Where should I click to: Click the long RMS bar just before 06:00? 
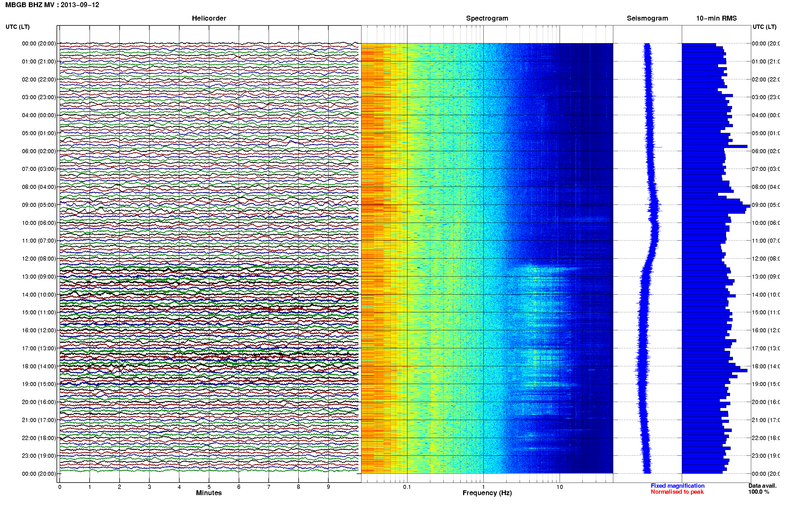click(715, 147)
